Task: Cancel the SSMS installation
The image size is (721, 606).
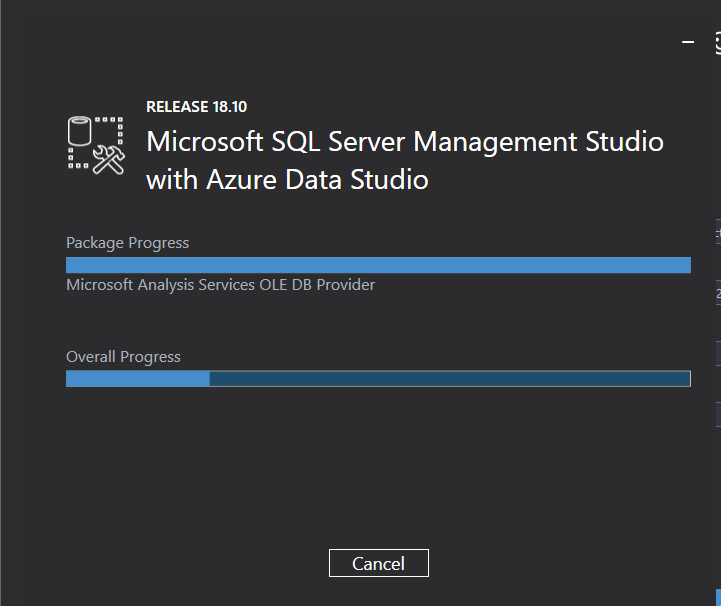Action: tap(378, 563)
